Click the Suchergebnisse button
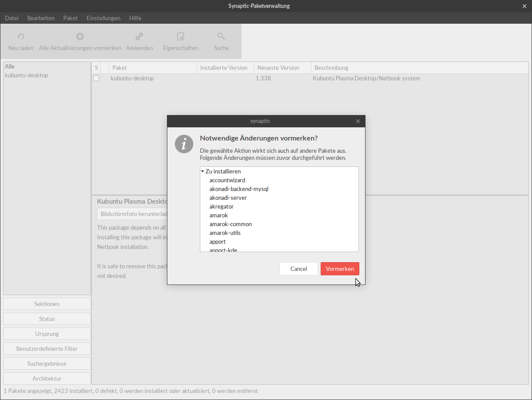Image resolution: width=532 pixels, height=400 pixels. pyautogui.click(x=47, y=364)
